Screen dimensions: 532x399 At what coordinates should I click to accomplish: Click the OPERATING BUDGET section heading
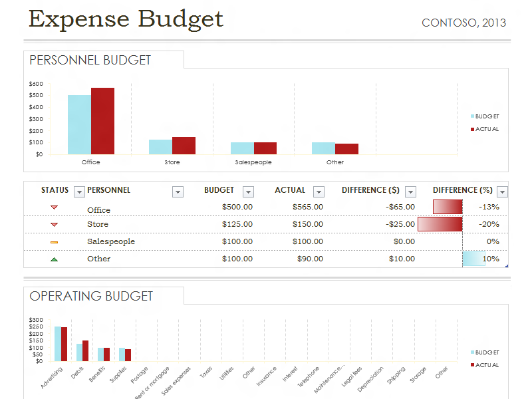point(91,296)
